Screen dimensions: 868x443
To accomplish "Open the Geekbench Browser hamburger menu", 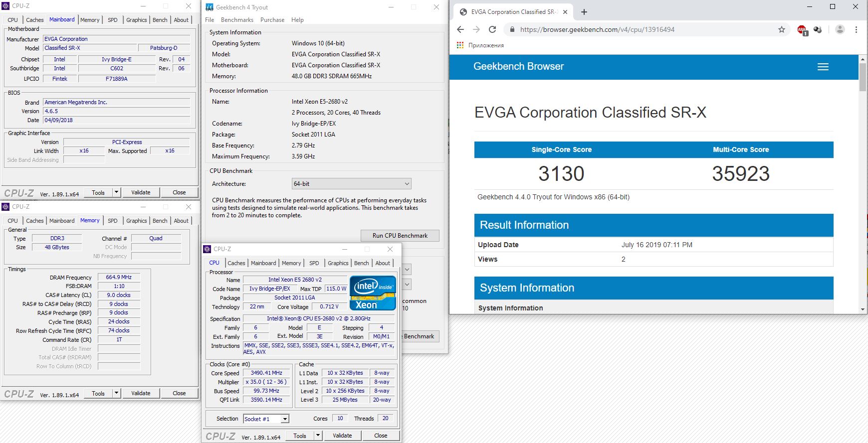I will pyautogui.click(x=823, y=67).
